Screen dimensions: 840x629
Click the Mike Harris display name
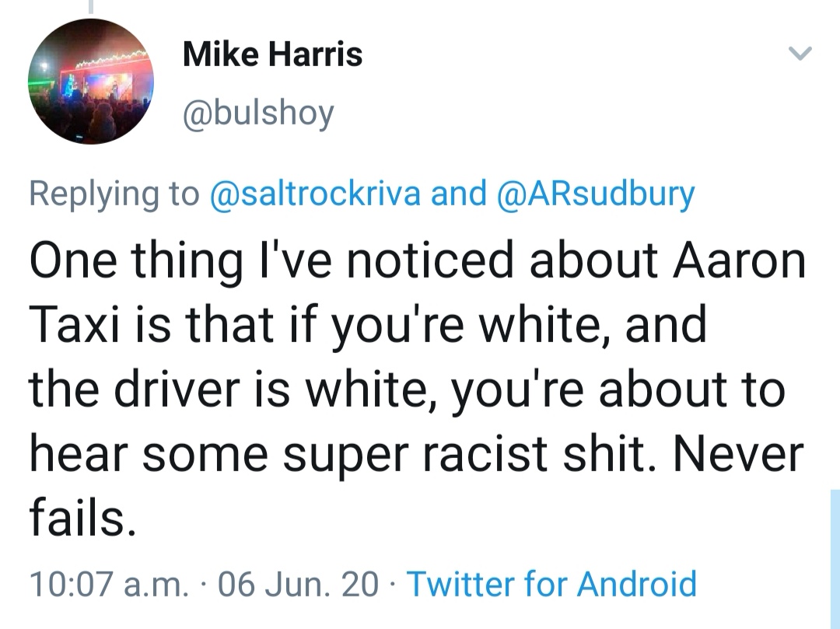point(272,55)
